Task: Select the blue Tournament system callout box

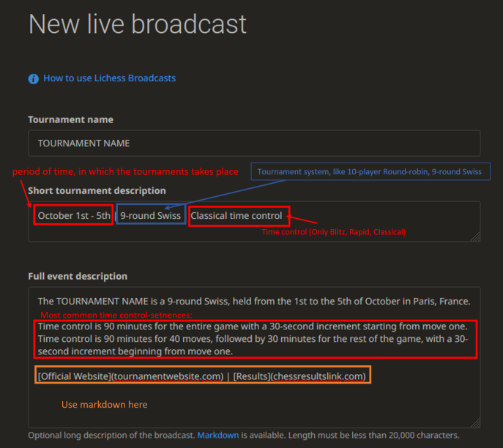Action: pos(370,172)
